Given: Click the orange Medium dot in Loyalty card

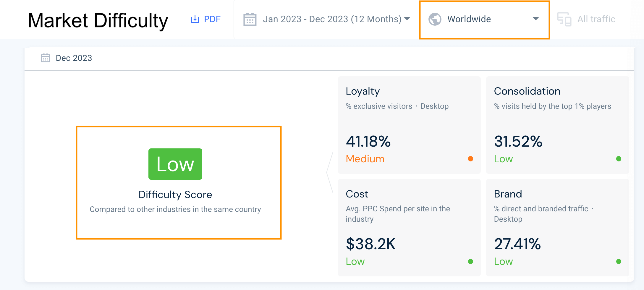Looking at the screenshot, I should (x=470, y=159).
